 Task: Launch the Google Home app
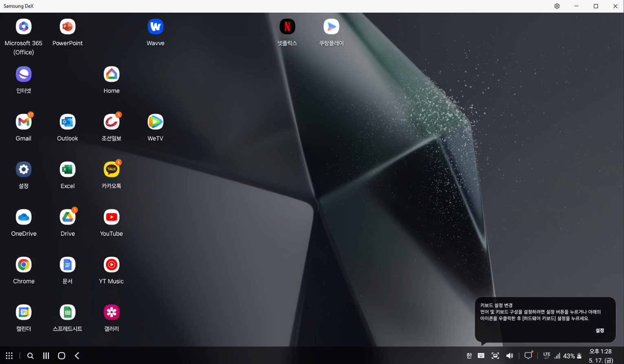[x=112, y=75]
